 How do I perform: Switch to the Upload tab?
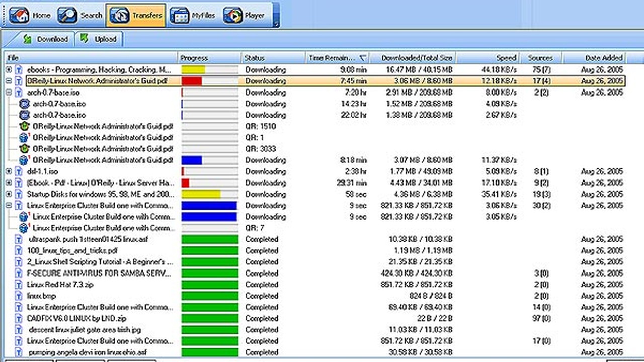[99, 39]
